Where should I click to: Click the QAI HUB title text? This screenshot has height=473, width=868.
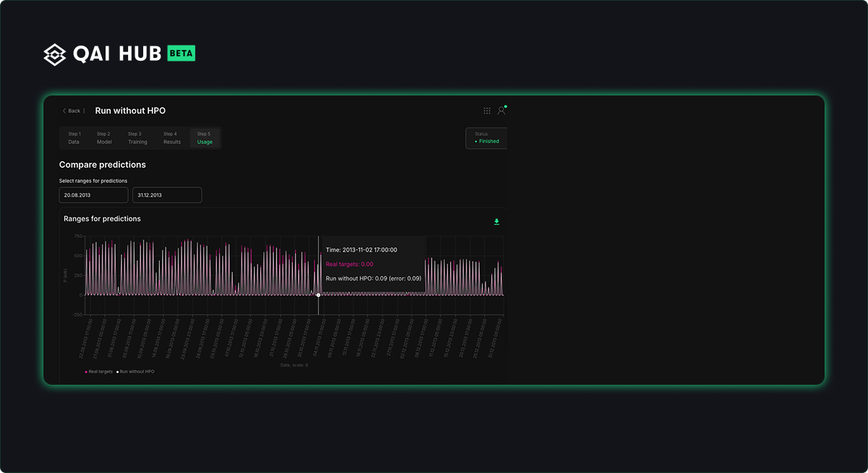coord(117,54)
